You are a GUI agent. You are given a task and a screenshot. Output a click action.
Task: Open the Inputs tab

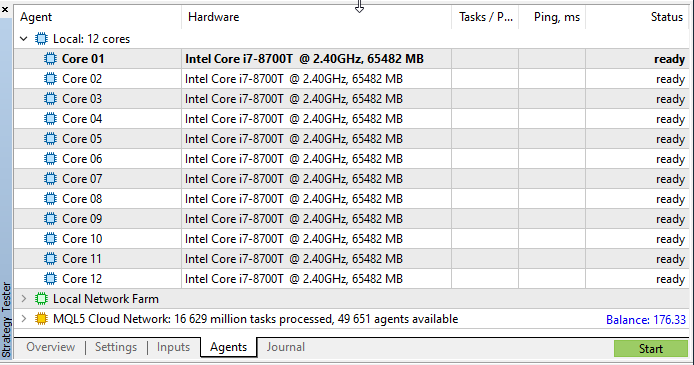[173, 347]
